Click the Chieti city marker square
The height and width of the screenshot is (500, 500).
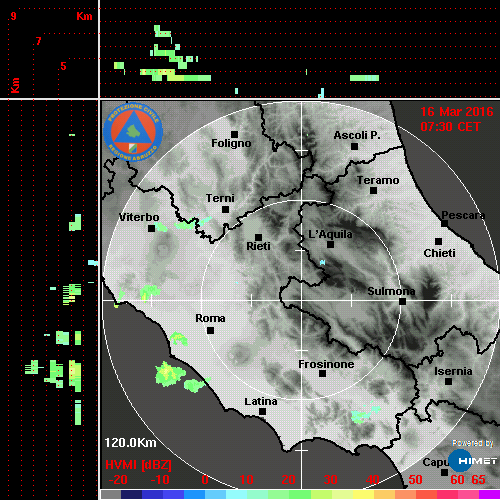tap(438, 241)
